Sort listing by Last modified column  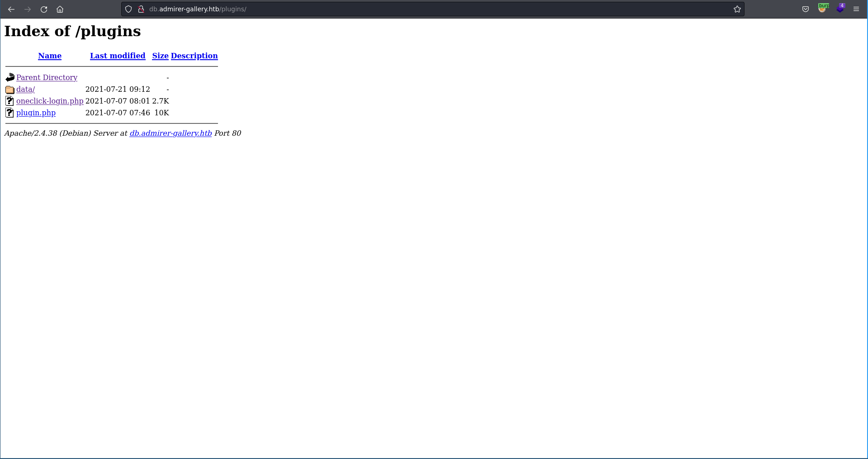click(118, 56)
